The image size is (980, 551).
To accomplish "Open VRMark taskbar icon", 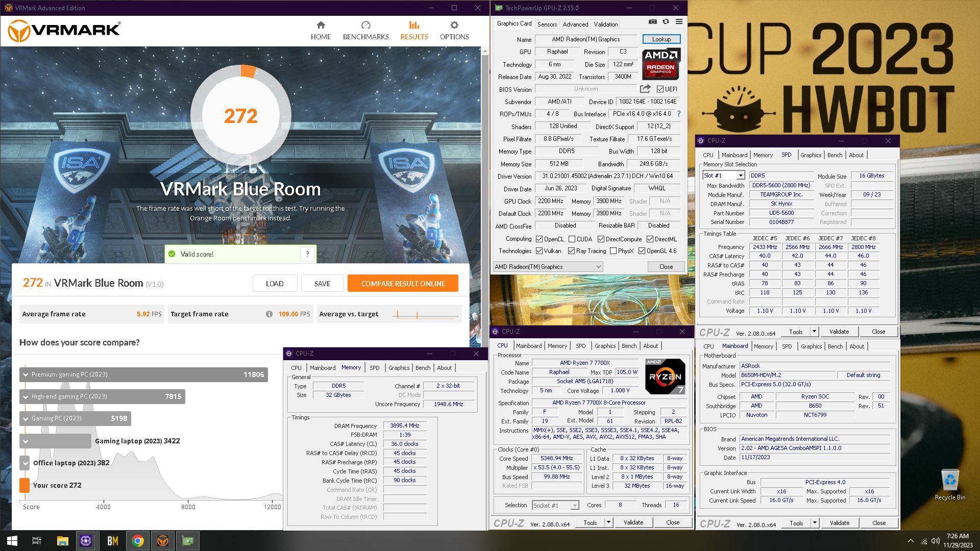I will pos(162,541).
